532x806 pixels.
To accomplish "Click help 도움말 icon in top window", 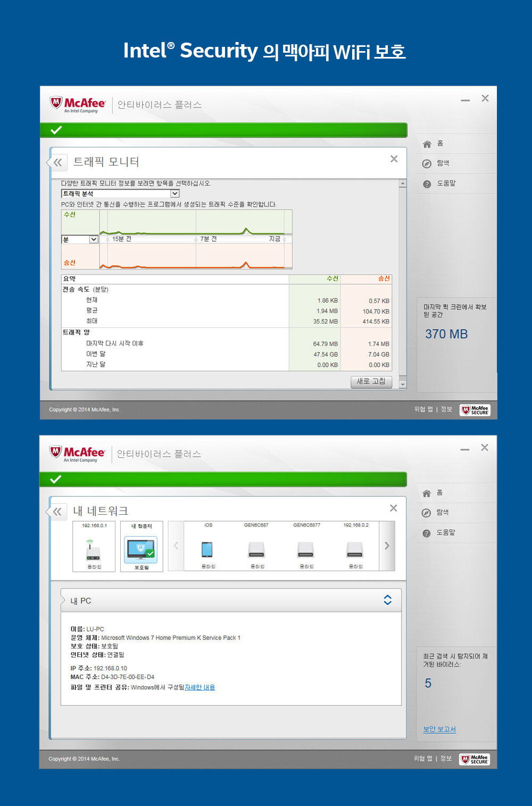I will 427,184.
